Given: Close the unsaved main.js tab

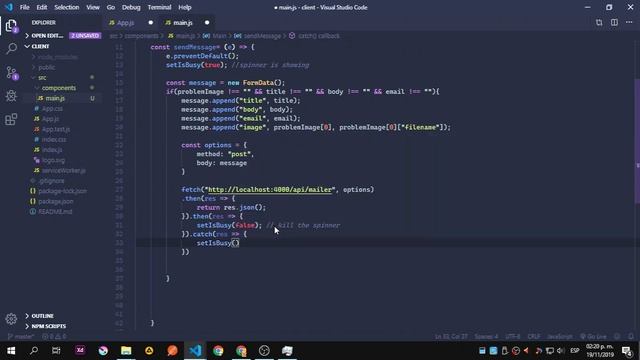Looking at the screenshot, I should (x=207, y=22).
